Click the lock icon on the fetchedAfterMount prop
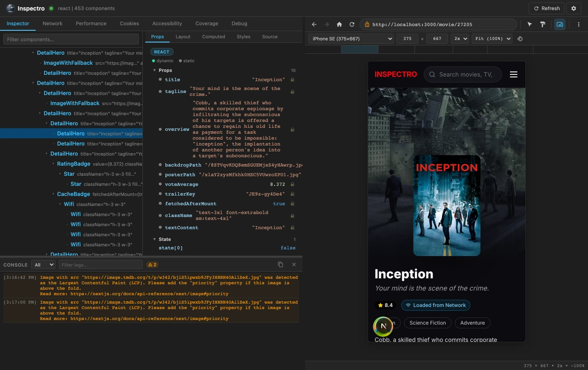 (x=292, y=203)
